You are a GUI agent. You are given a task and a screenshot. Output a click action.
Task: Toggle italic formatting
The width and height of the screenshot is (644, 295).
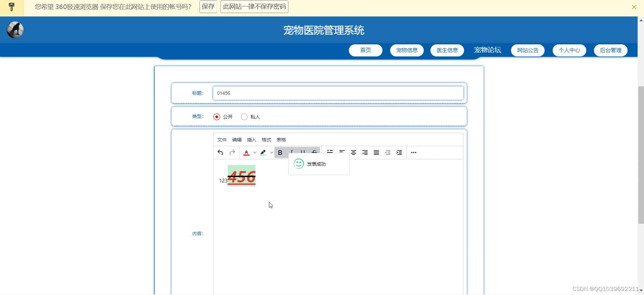pos(291,151)
